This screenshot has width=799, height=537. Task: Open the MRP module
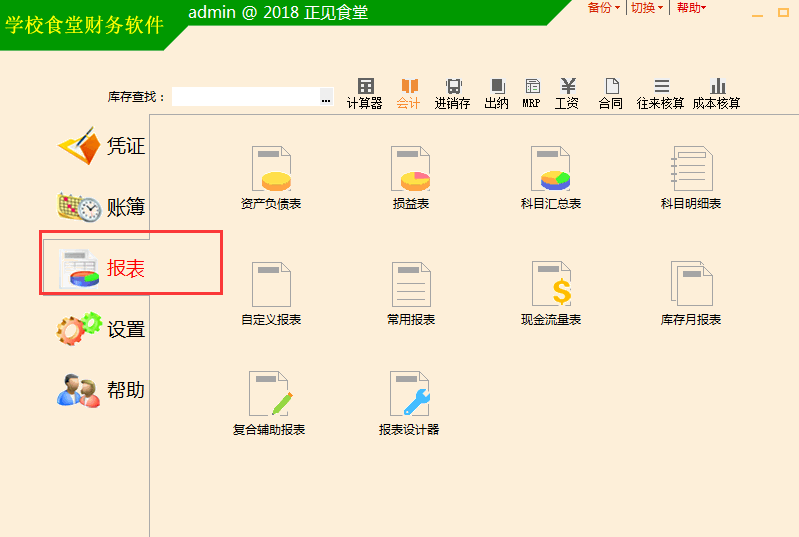pyautogui.click(x=531, y=94)
